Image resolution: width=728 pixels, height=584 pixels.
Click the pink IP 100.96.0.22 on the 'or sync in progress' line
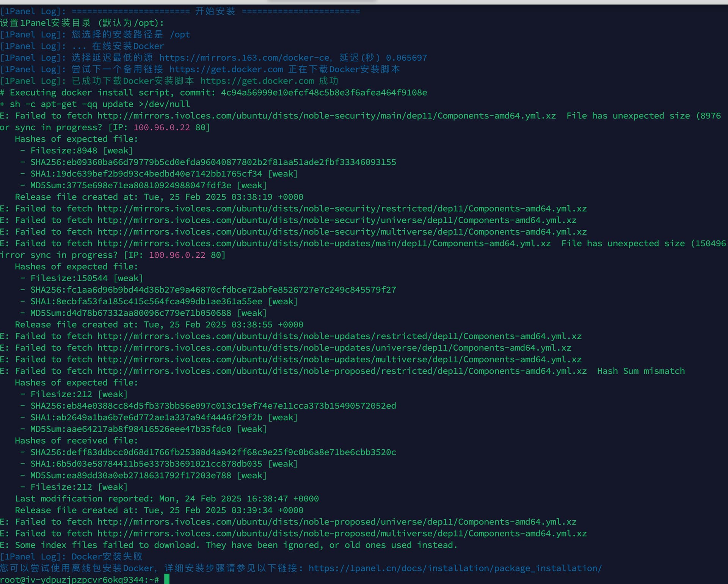click(162, 128)
